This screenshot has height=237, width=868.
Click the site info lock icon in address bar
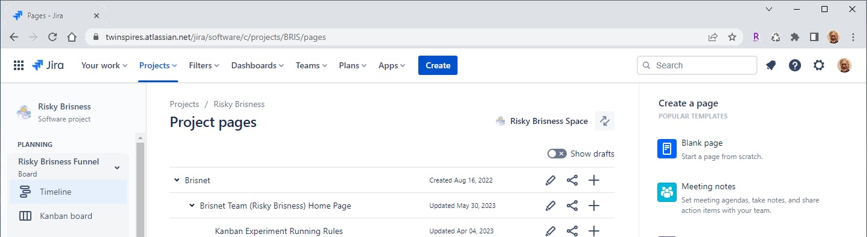click(x=95, y=37)
